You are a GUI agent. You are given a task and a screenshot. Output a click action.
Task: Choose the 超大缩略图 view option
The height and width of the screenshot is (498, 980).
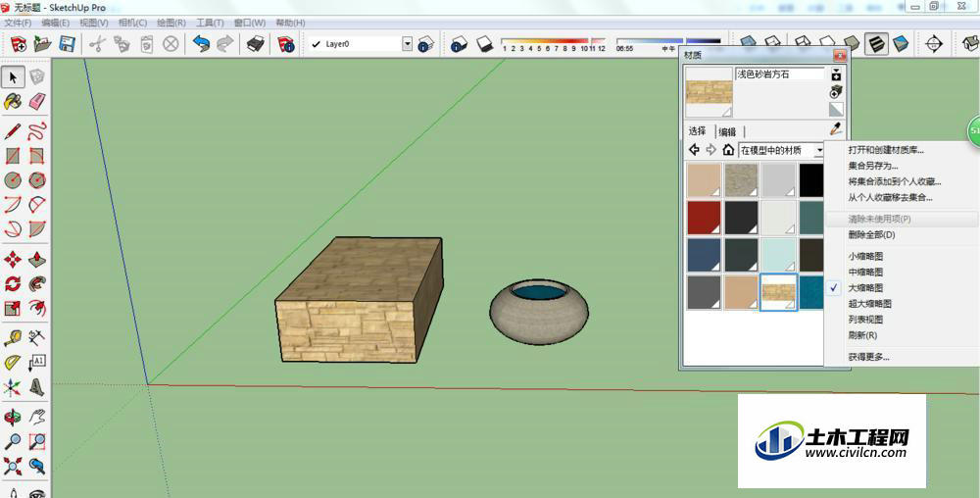point(869,304)
